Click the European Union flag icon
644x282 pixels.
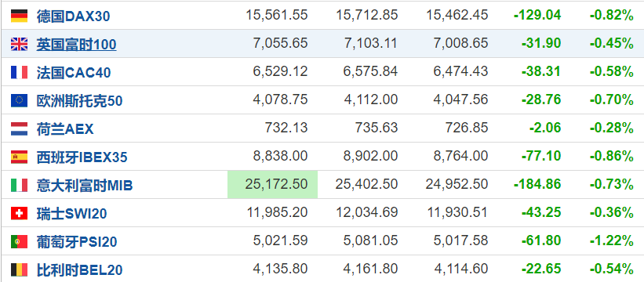point(19,100)
